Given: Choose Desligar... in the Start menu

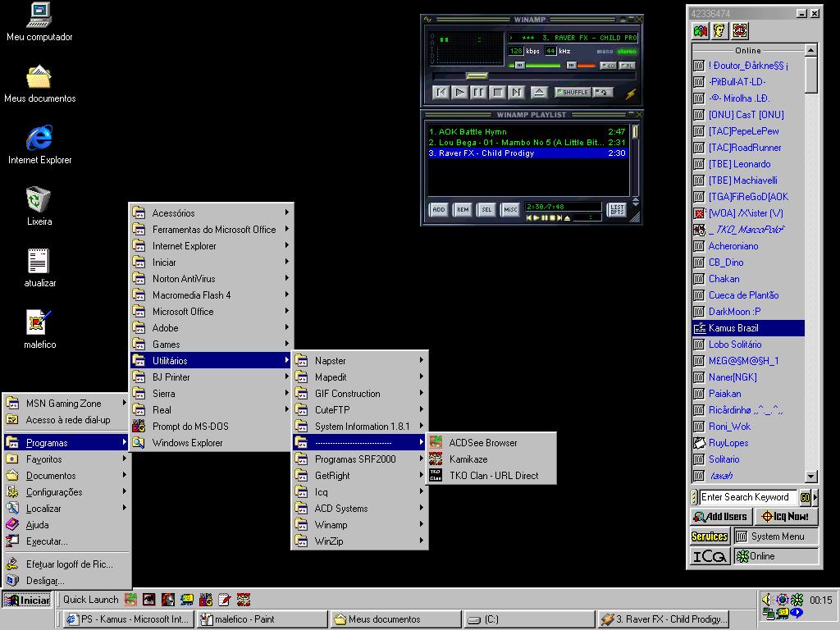Looking at the screenshot, I should (67, 581).
